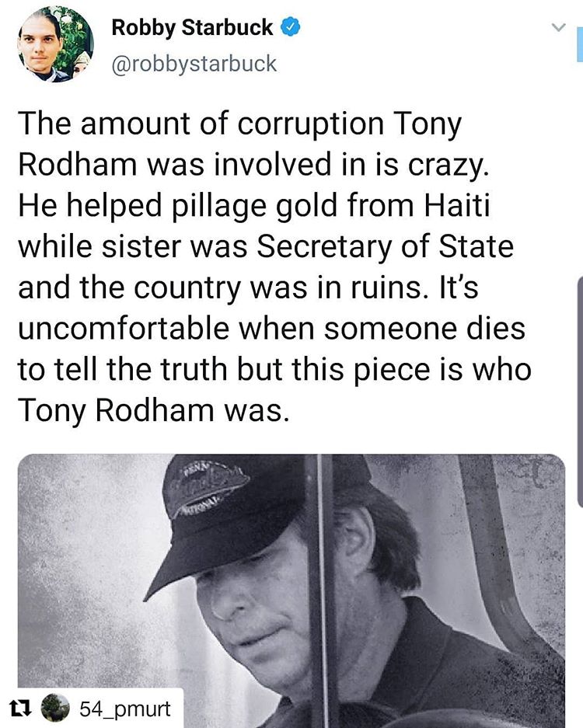Open Robby Starbuck's profile picture
Viewport: 583px width, 728px height.
coord(55,44)
